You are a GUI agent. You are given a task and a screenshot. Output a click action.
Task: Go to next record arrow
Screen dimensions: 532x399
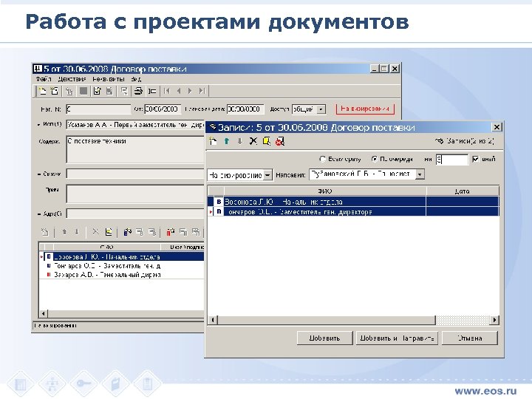click(190, 91)
